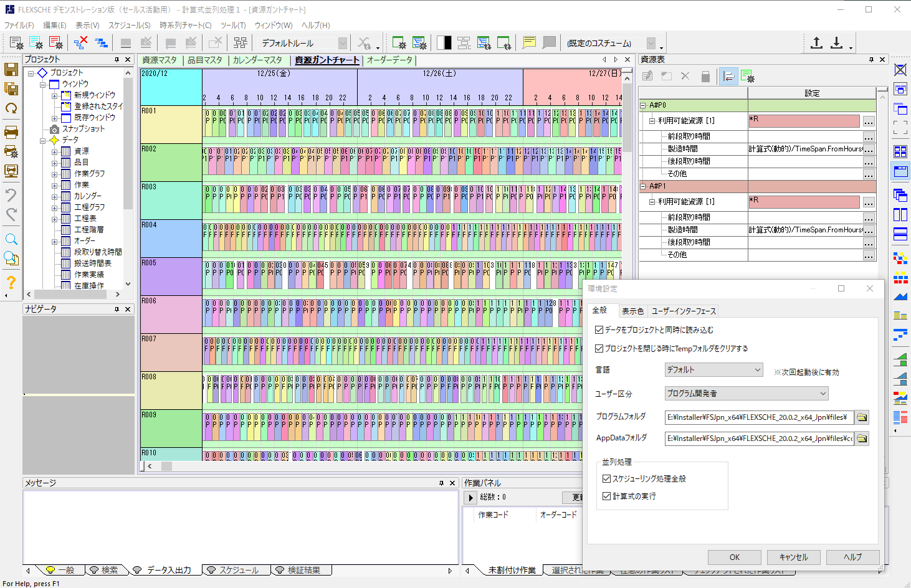Open the 言語 language dropdown

[713, 370]
